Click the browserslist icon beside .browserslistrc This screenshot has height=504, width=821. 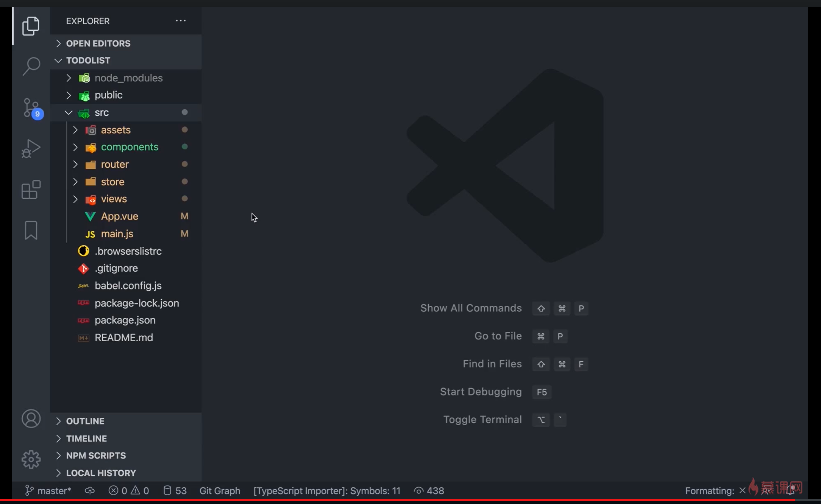(x=83, y=251)
